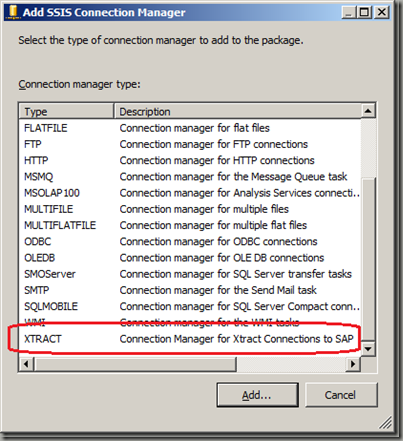
Task: Sort by the Type column header
Action: [x=66, y=111]
